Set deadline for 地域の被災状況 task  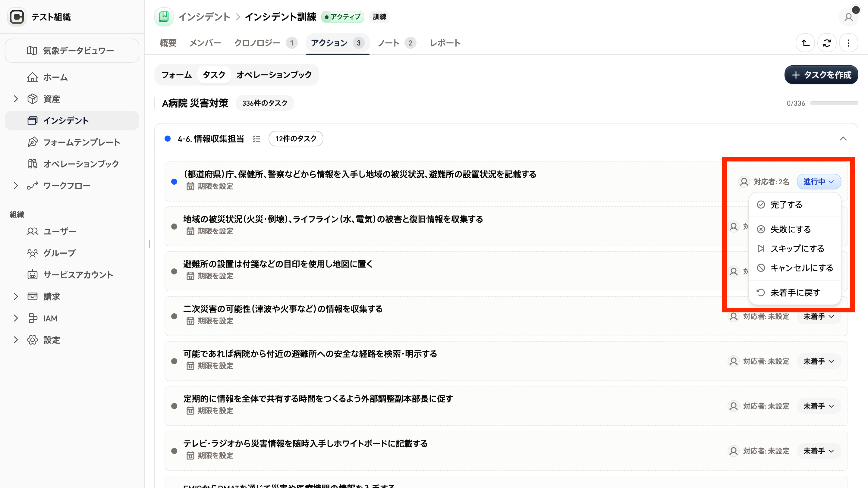pyautogui.click(x=210, y=231)
